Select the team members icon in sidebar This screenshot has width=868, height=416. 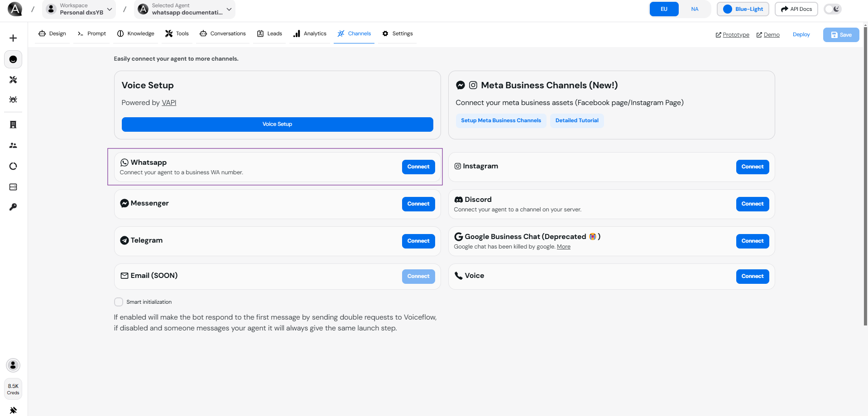13,145
